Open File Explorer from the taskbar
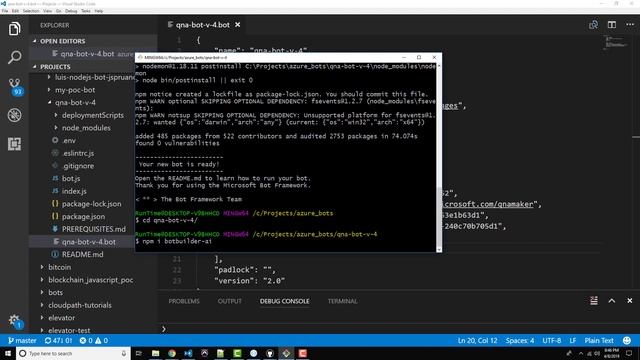This screenshot has height=360, width=640. [x=156, y=353]
